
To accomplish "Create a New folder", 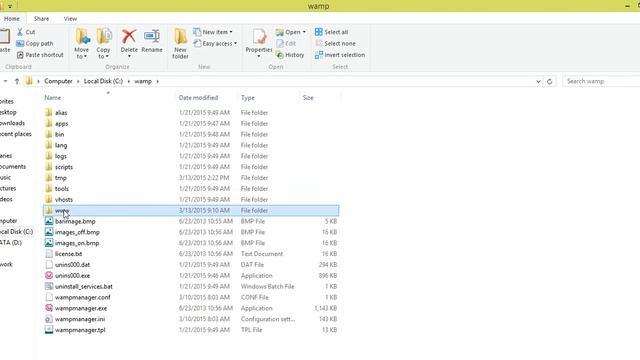I will (x=180, y=44).
